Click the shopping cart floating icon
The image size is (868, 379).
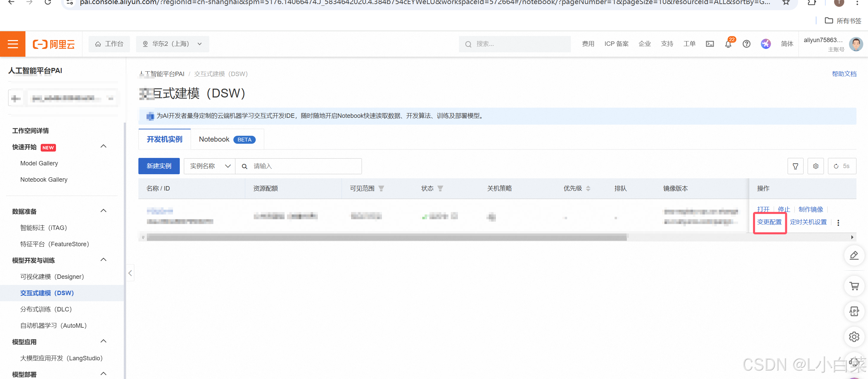click(854, 286)
